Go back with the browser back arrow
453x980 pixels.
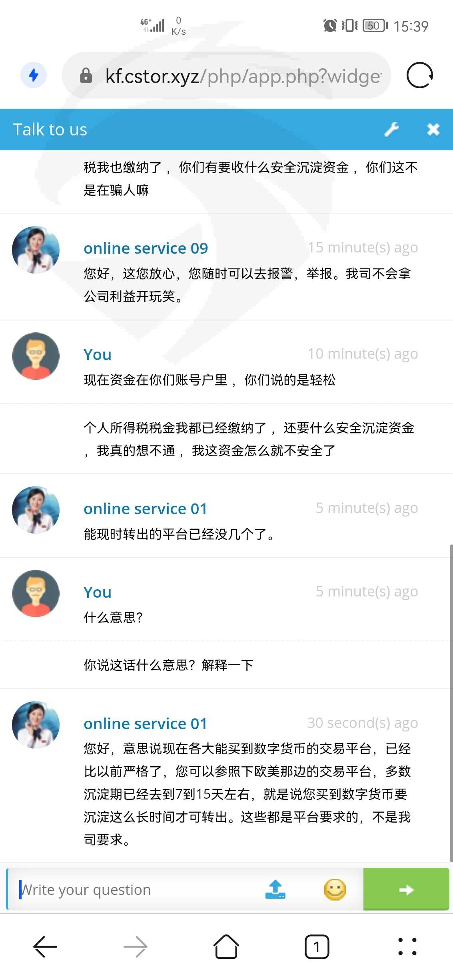pos(45,946)
